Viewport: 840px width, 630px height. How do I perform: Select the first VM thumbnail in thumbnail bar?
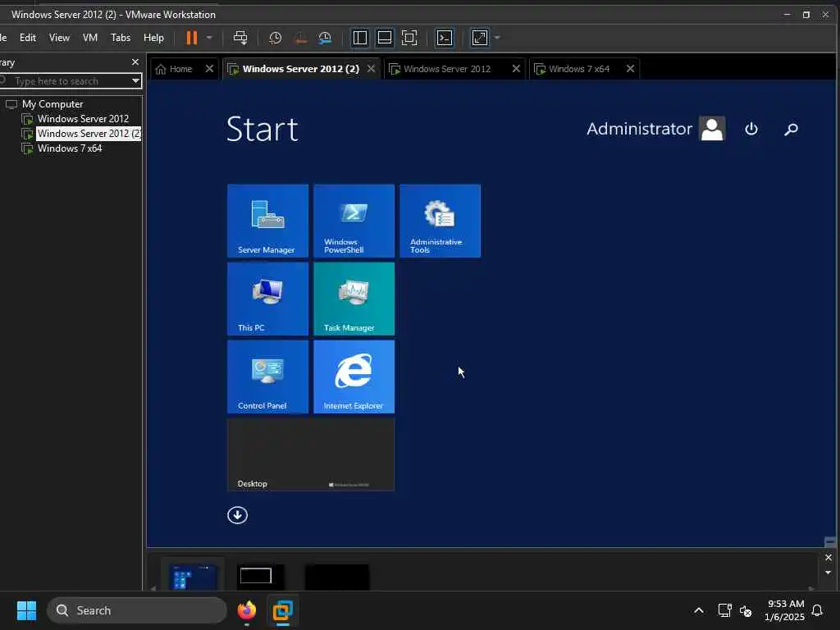coord(193,577)
